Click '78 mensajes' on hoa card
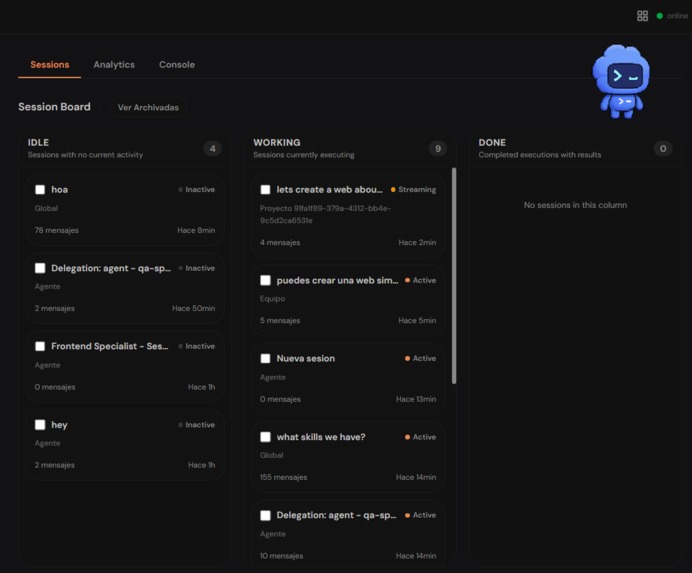The height and width of the screenshot is (573, 692). [56, 230]
